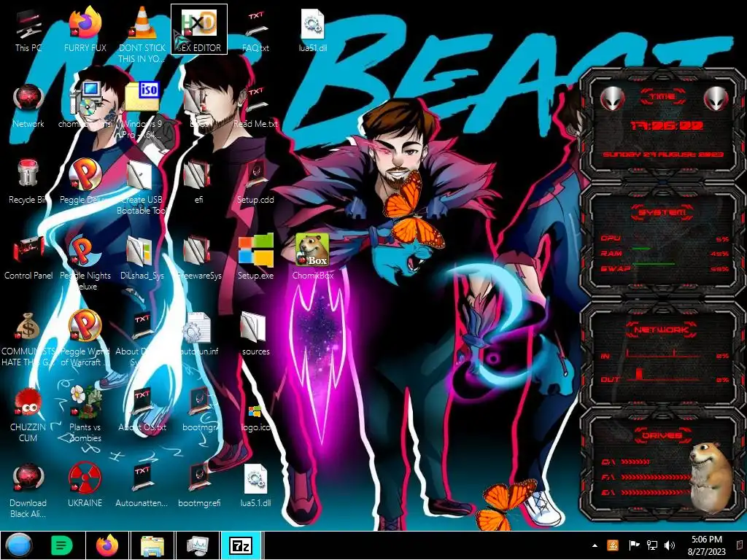Image resolution: width=747 pixels, height=560 pixels.
Task: Switch to the 7z taskbar app
Action: pos(241,545)
